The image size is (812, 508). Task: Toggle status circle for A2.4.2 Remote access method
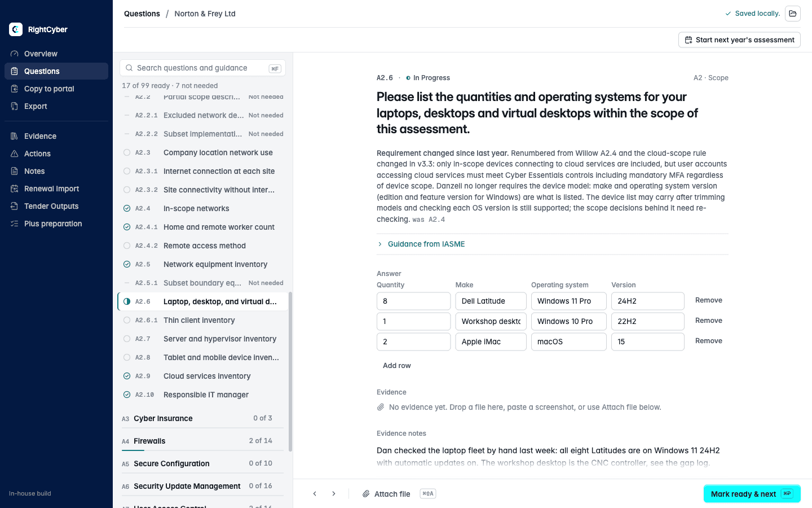tap(127, 246)
